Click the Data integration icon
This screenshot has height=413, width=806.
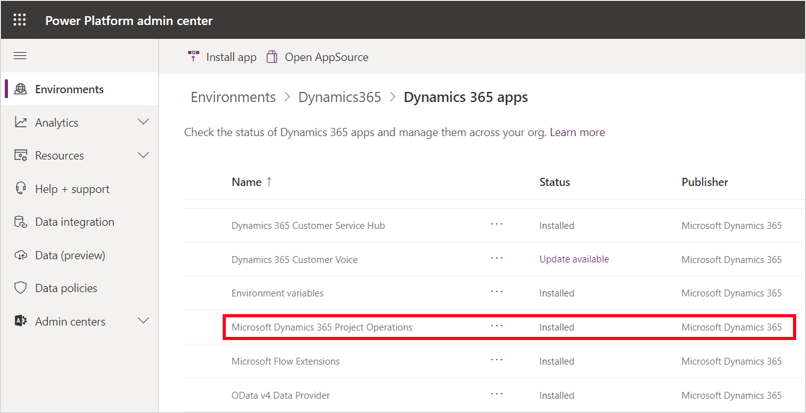(x=21, y=222)
